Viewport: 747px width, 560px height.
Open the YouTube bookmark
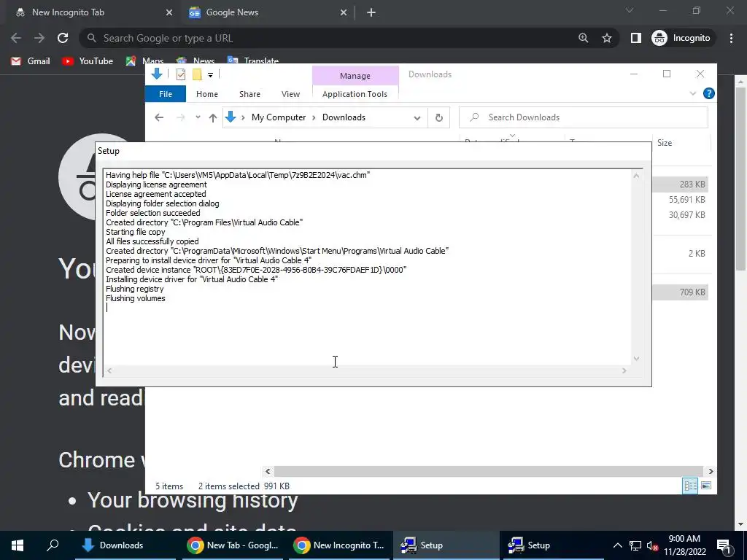click(88, 61)
